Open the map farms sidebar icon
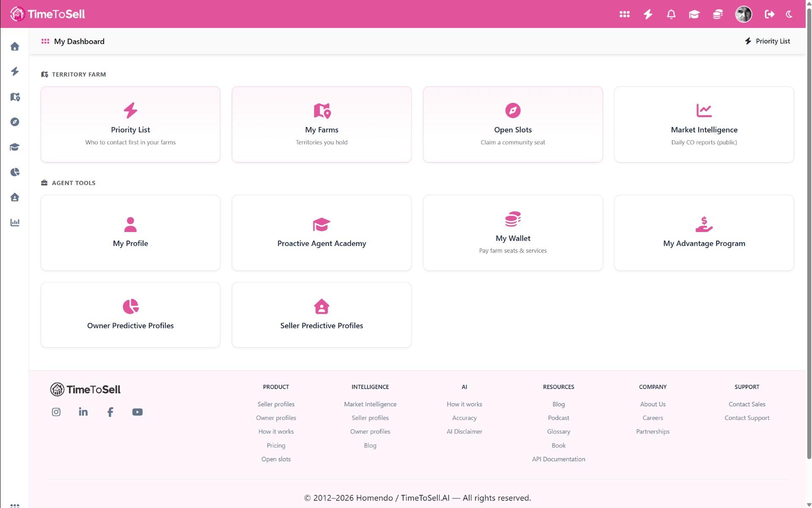Viewport: 812px width, 508px height. click(x=15, y=97)
